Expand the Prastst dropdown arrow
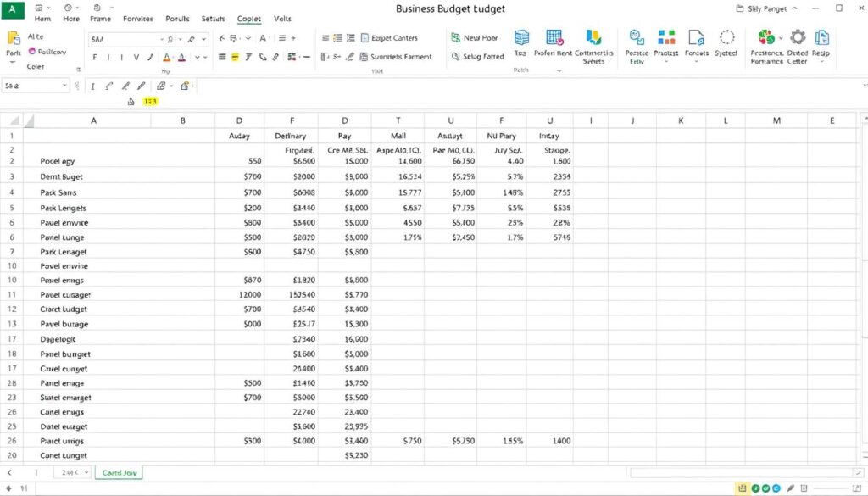The width and height of the screenshot is (868, 496). [665, 60]
